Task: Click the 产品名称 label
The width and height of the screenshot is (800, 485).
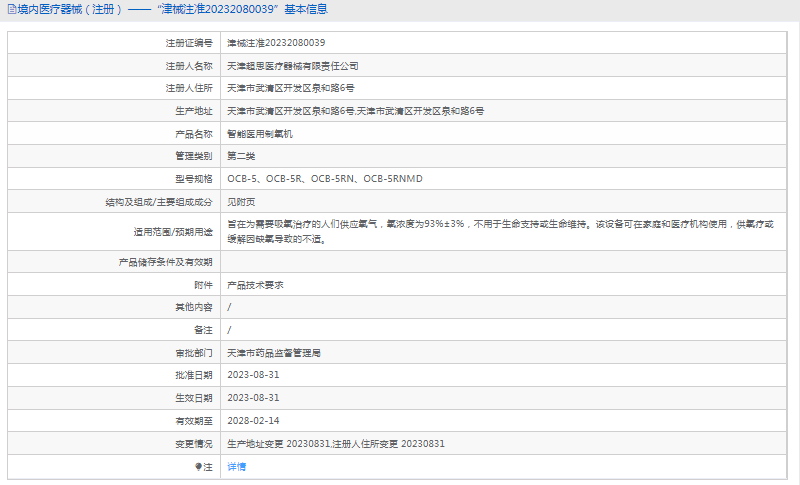Action: coord(194,134)
